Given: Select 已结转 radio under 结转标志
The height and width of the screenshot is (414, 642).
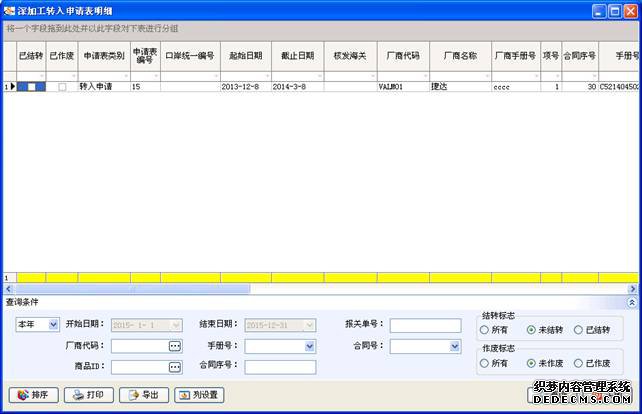Looking at the screenshot, I should [579, 330].
